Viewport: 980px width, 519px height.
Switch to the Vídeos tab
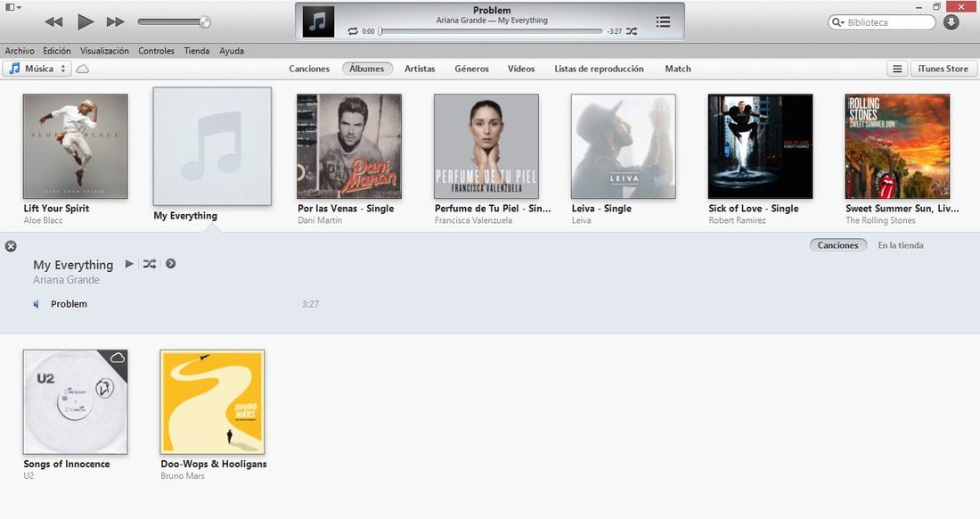520,69
